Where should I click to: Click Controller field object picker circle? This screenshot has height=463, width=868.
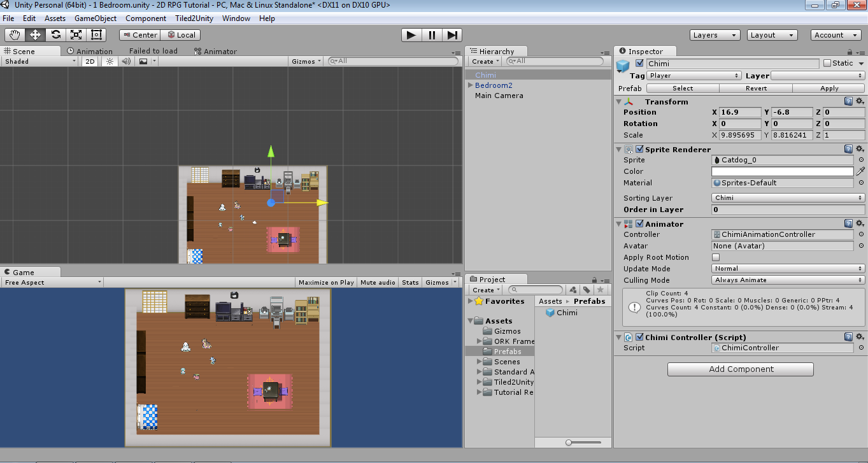pos(861,234)
